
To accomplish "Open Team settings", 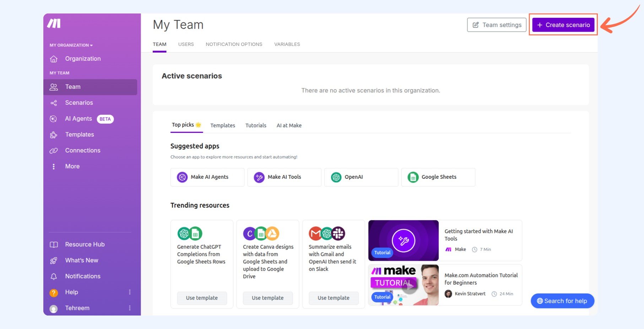I will pyautogui.click(x=497, y=25).
